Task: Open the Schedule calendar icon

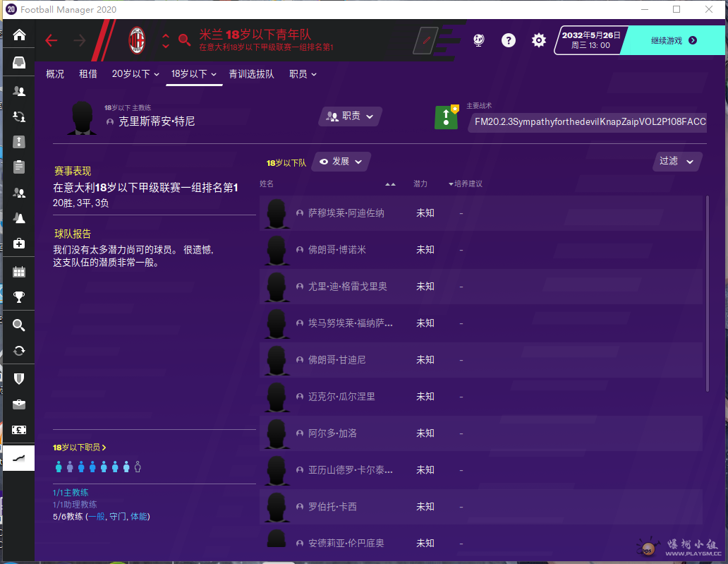Action: pyautogui.click(x=19, y=272)
